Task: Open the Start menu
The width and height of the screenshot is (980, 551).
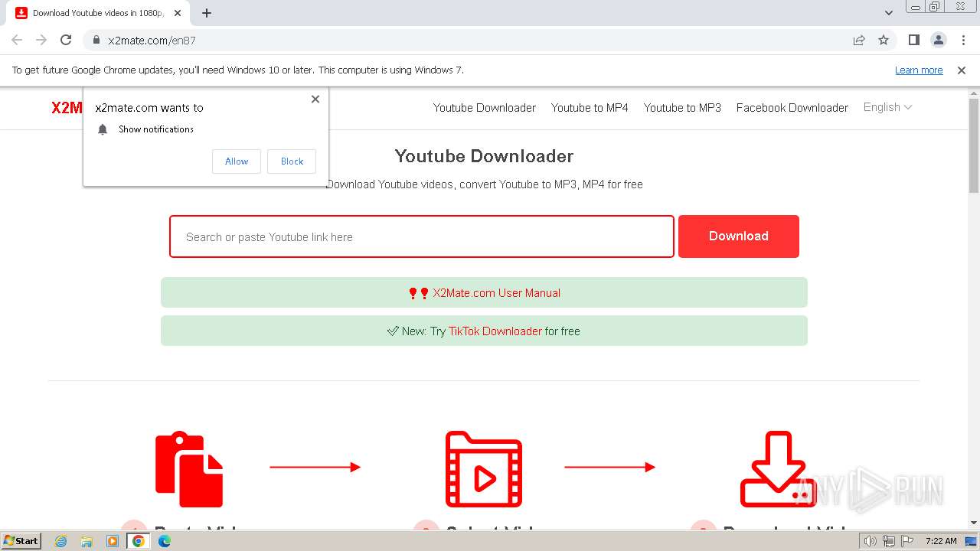Action: coord(21,541)
